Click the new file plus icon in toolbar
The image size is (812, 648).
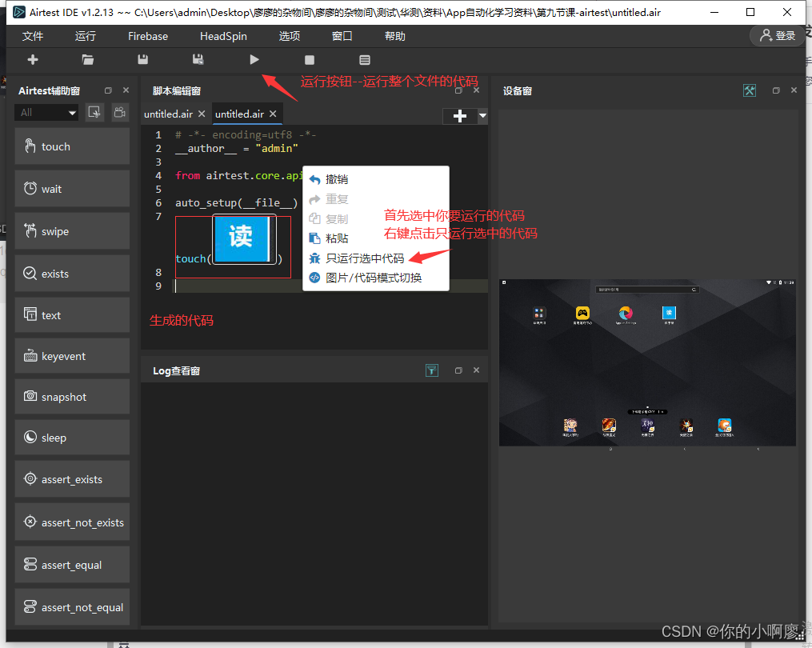click(33, 59)
